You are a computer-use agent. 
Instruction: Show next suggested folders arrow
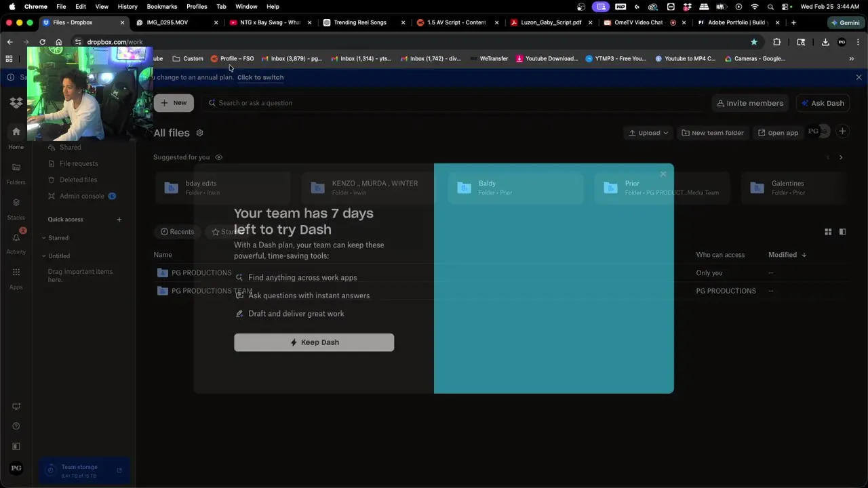coord(841,157)
